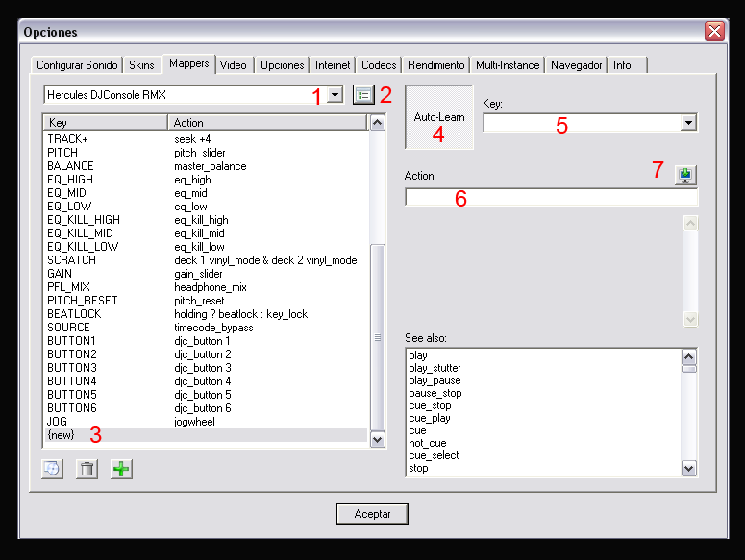Select the EQ_HIGH mapping row

tap(206, 180)
